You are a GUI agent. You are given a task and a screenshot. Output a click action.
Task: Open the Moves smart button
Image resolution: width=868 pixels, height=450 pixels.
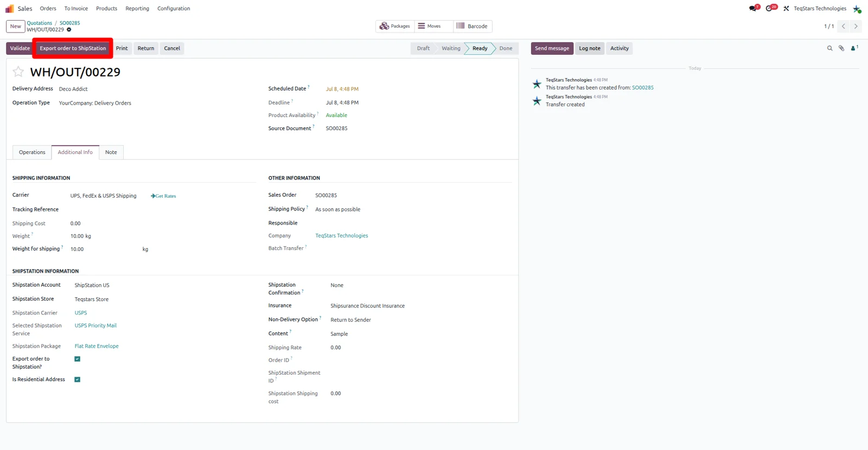[433, 26]
